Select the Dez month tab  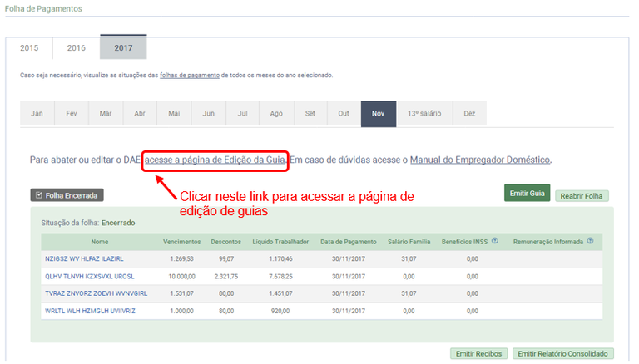click(x=469, y=114)
